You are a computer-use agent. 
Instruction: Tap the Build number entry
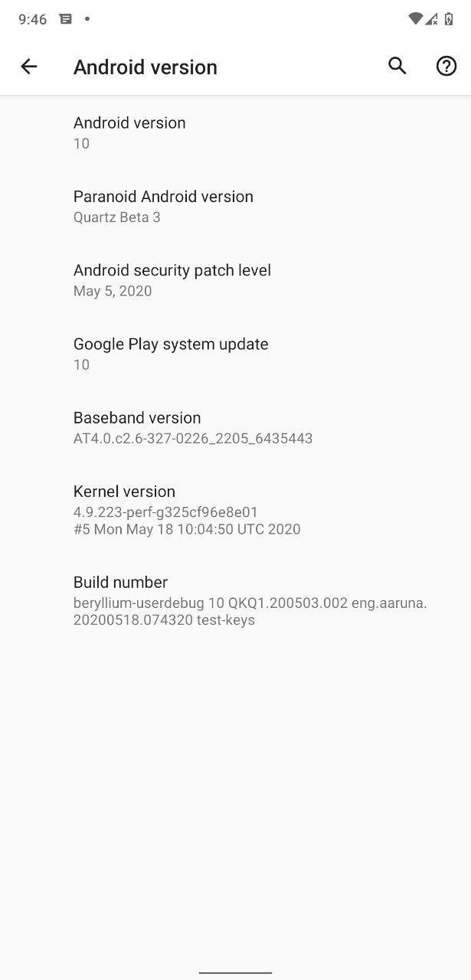coord(235,600)
